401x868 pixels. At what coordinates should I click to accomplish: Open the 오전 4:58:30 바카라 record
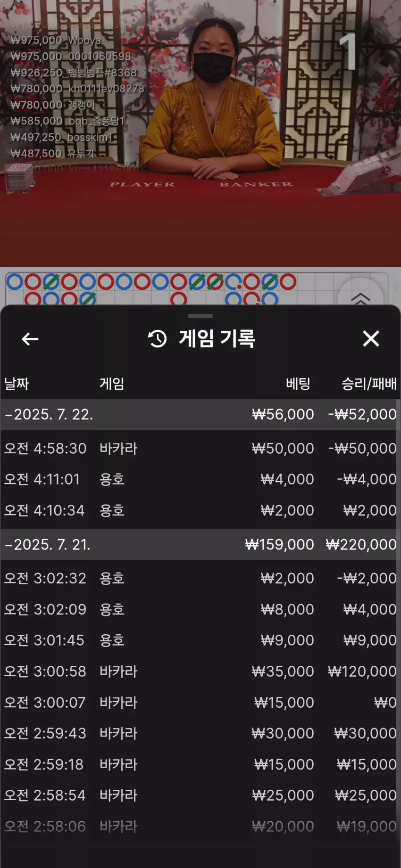(200, 449)
